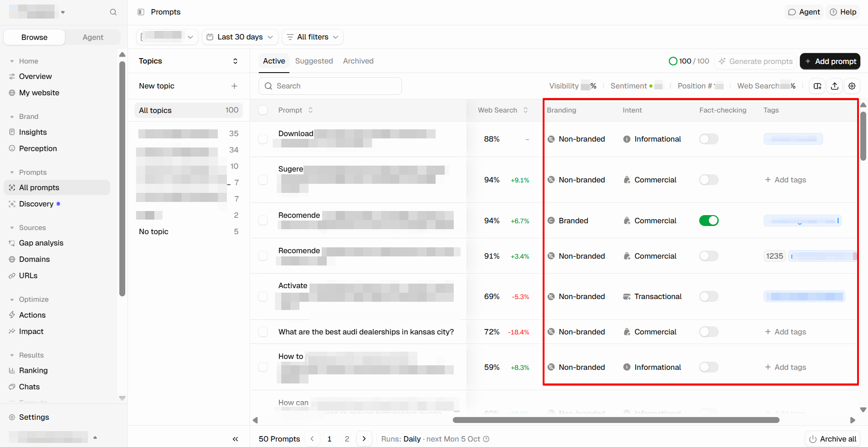The height and width of the screenshot is (447, 868).
Task: Click Add tags on the Sugere row
Action: pos(785,180)
